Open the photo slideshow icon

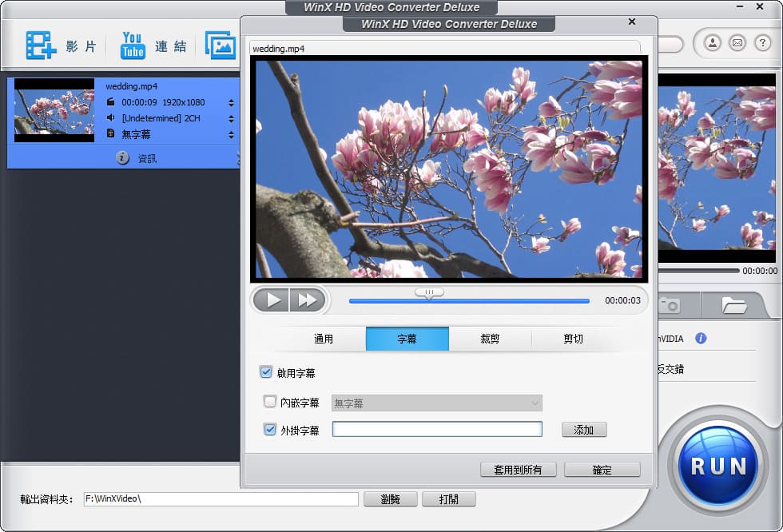[220, 46]
